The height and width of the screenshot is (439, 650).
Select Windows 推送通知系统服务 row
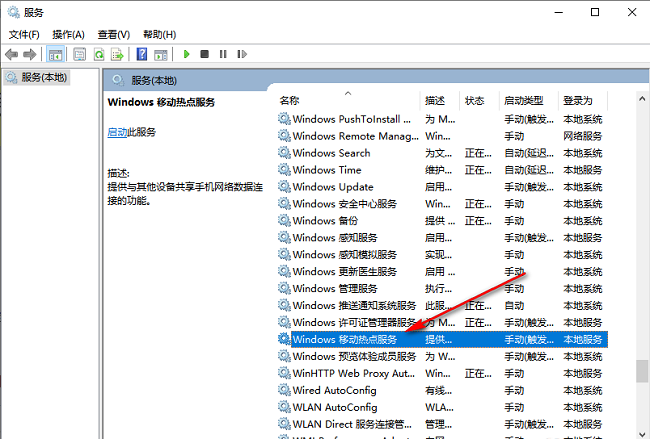442,306
